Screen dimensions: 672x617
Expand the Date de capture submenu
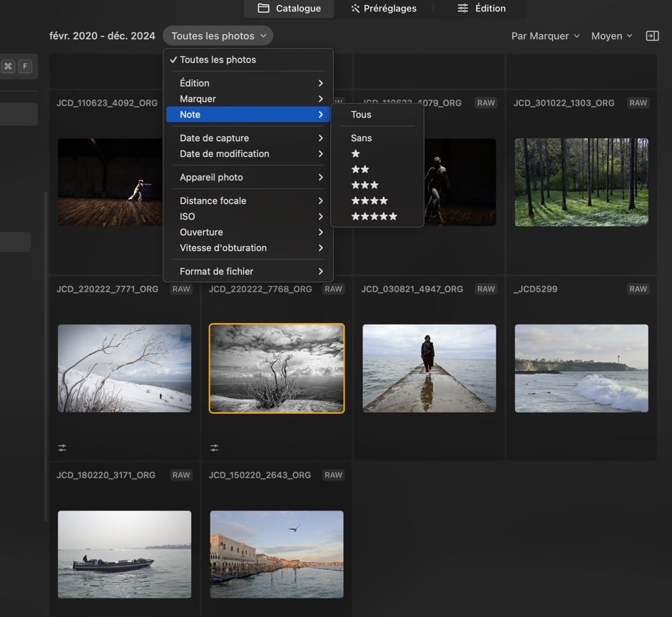(x=248, y=138)
